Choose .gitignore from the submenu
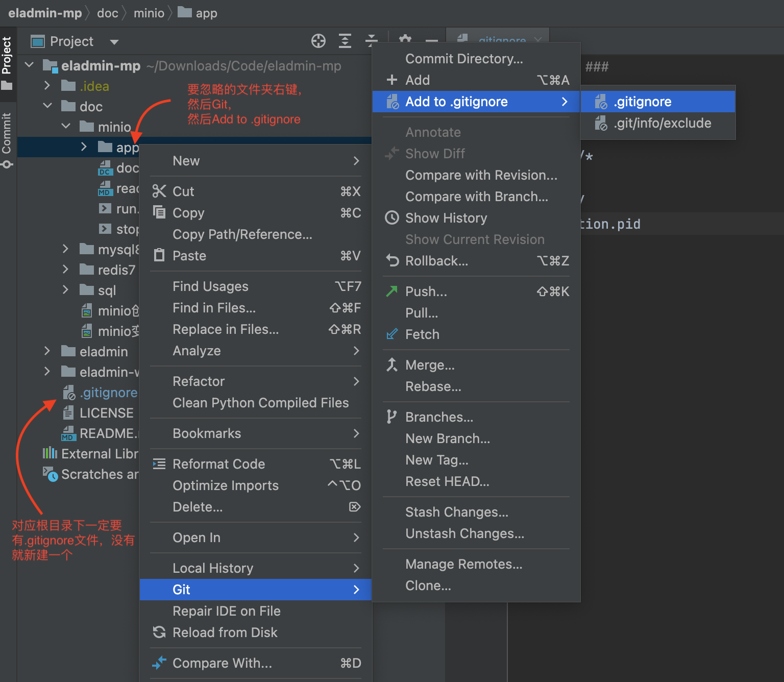 pos(642,102)
